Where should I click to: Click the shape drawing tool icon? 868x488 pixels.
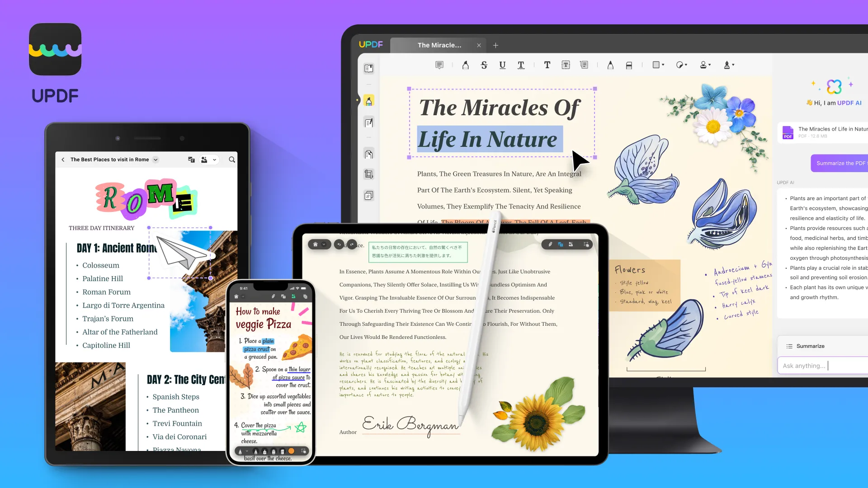[x=656, y=64]
